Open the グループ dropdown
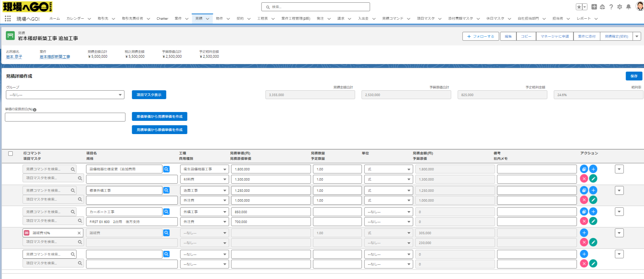The image size is (644, 279). point(65,95)
